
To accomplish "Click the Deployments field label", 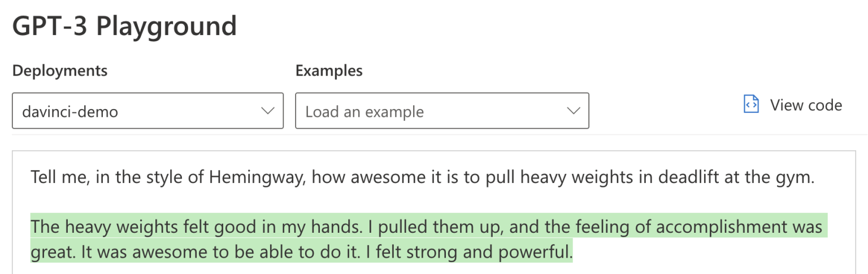I will click(60, 71).
